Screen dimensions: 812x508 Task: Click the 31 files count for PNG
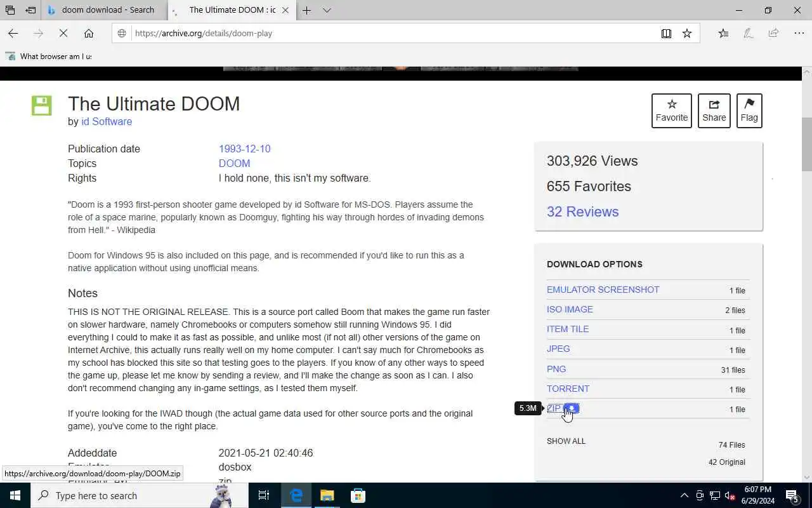pos(733,370)
